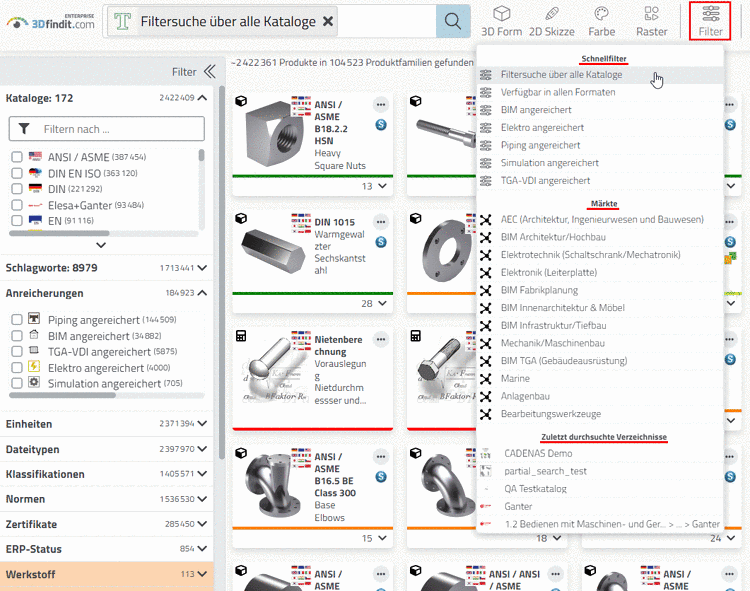Screen dimensions: 750x591
Task: Select TGA-VDI angereichert in Schnellfilter menu
Action: click(600, 181)
